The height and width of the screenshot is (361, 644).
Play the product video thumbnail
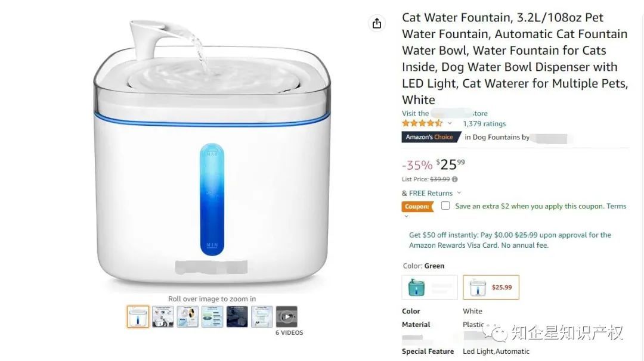[286, 317]
